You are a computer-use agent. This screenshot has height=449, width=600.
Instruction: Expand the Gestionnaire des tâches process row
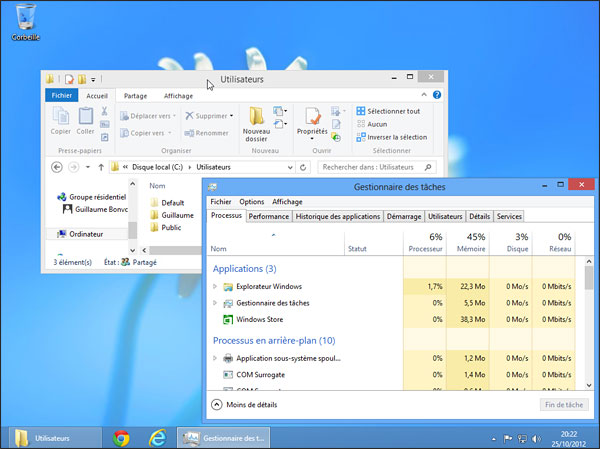click(215, 303)
